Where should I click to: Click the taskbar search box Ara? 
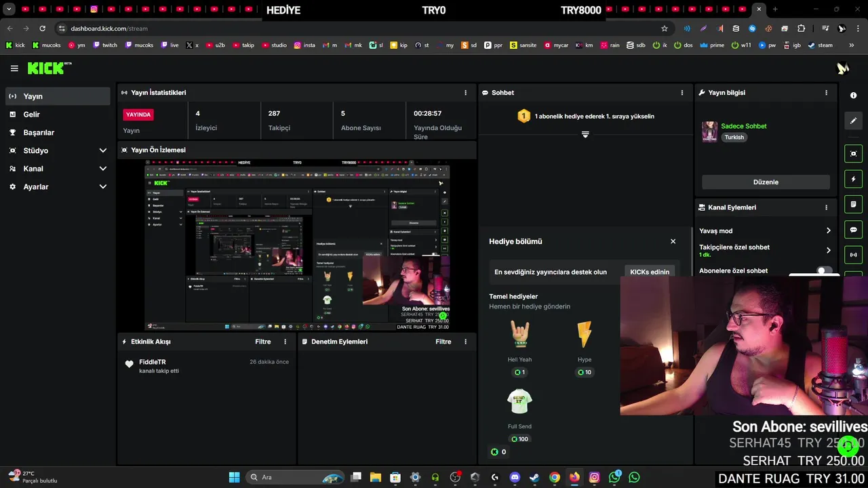(296, 477)
